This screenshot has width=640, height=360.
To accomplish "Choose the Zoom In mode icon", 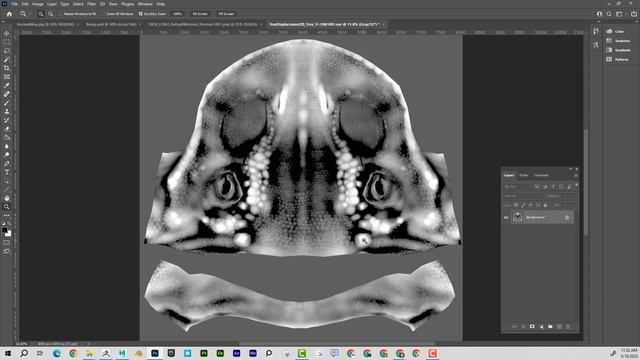I will click(x=41, y=14).
